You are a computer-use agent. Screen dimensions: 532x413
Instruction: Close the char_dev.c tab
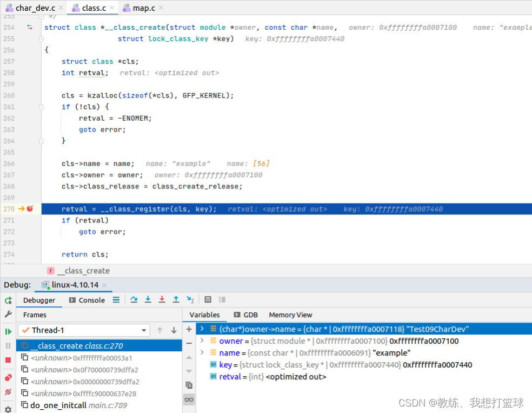[x=61, y=8]
